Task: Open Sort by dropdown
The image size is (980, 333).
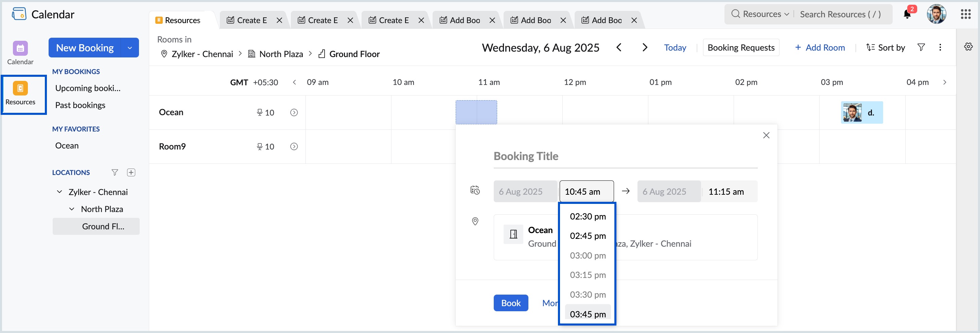Action: click(x=886, y=47)
